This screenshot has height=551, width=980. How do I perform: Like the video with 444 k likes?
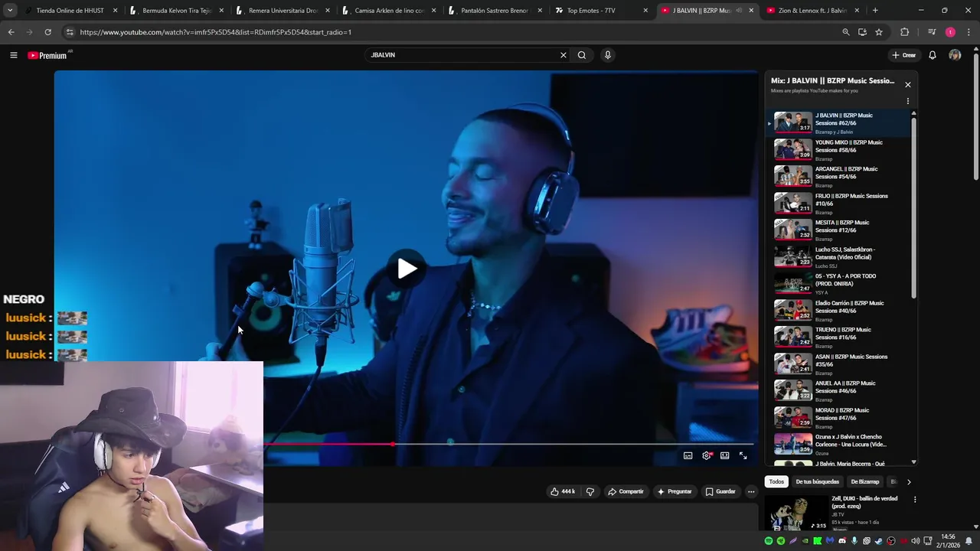pyautogui.click(x=563, y=491)
